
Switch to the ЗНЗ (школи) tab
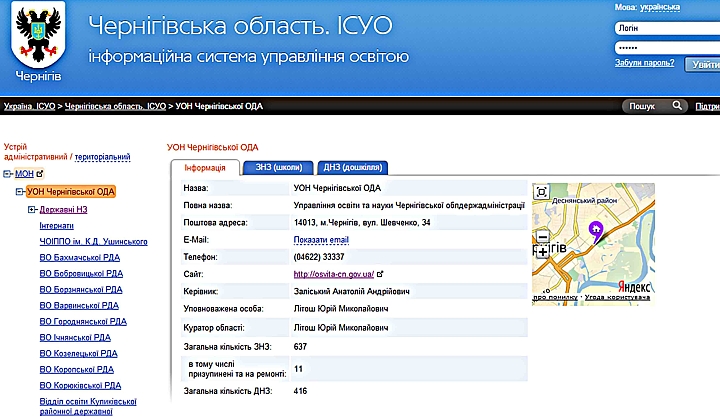click(278, 167)
